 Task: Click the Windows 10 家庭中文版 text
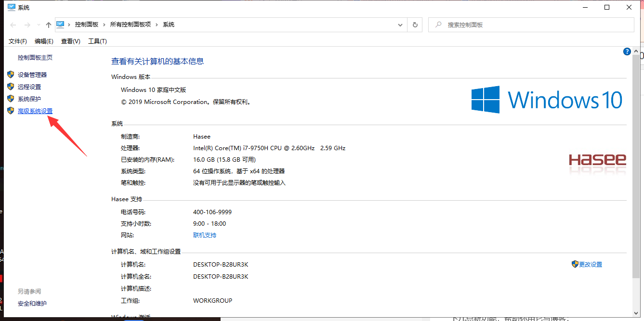click(153, 90)
